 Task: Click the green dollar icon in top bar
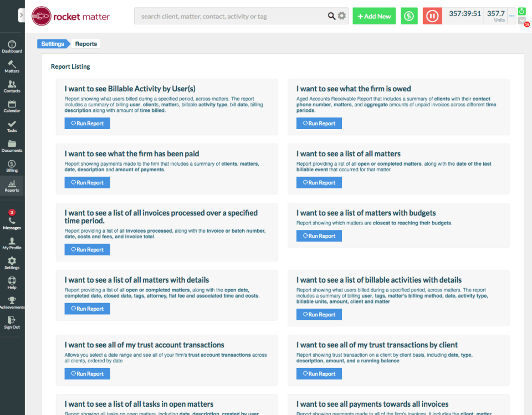(409, 16)
